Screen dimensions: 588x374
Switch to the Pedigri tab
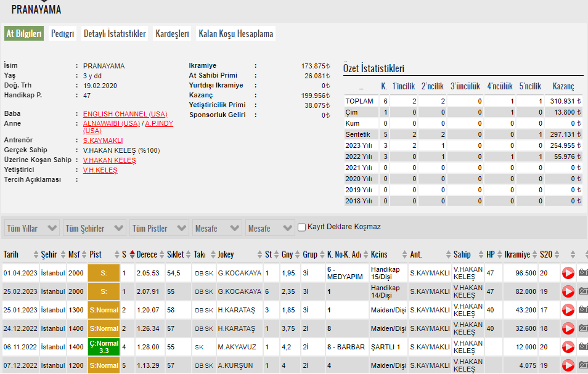pos(63,34)
